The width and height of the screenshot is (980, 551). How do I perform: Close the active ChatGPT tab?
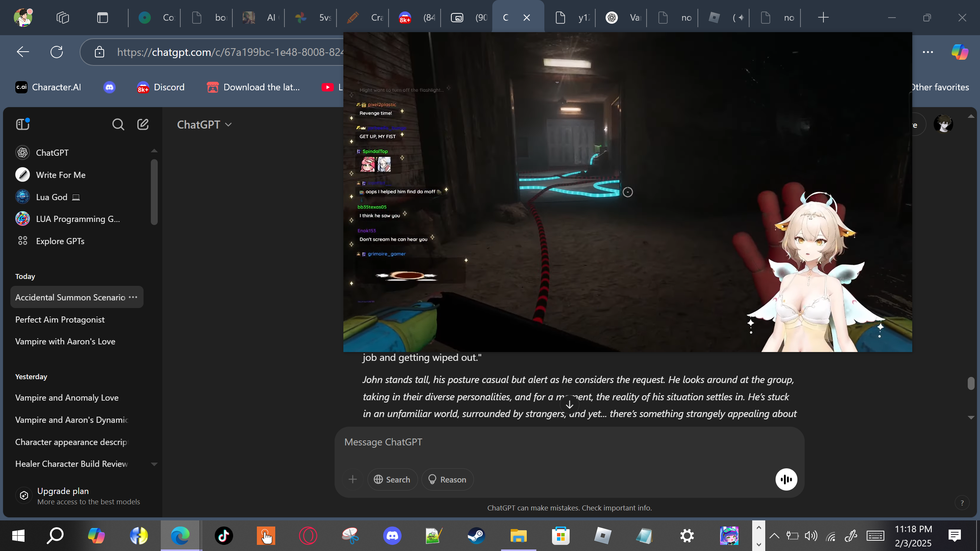click(527, 18)
